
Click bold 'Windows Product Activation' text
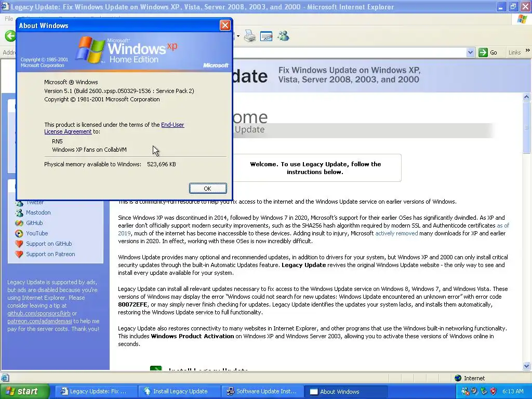pos(192,336)
